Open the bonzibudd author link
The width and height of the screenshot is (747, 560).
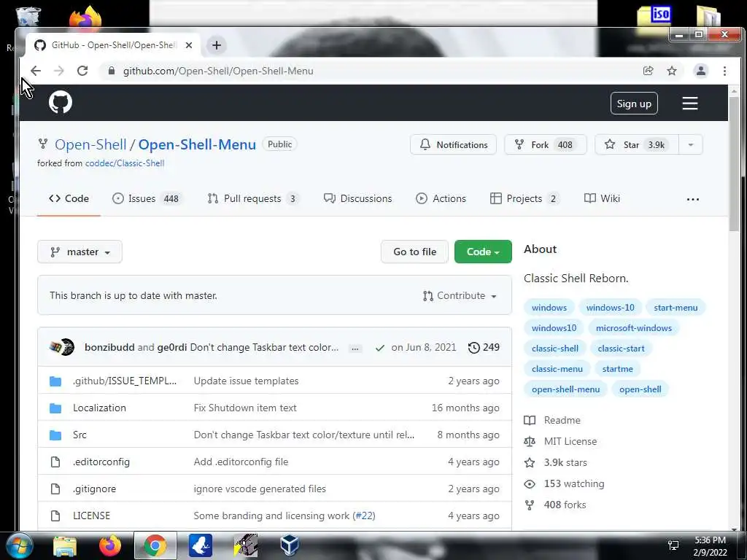[109, 348]
